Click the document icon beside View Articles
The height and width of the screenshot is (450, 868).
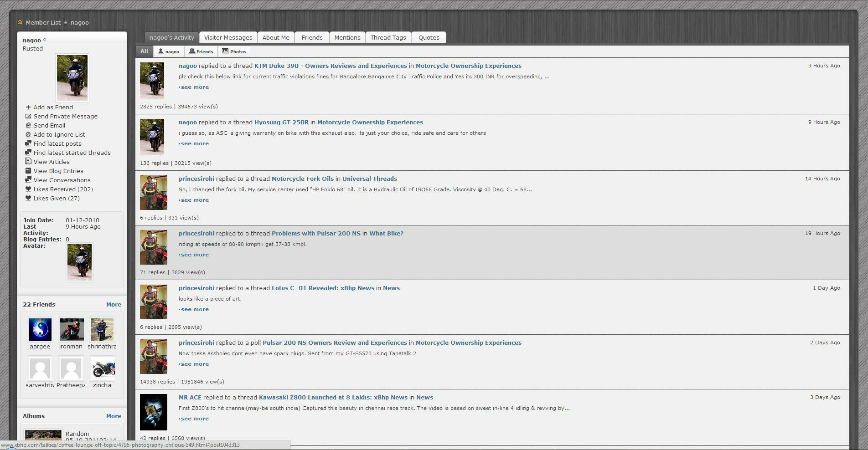[x=28, y=161]
